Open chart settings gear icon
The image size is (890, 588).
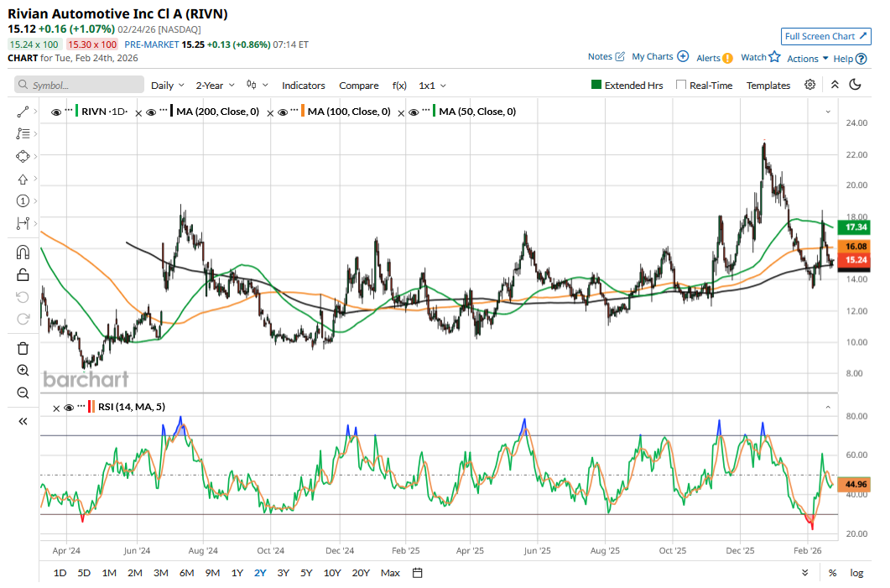(809, 85)
